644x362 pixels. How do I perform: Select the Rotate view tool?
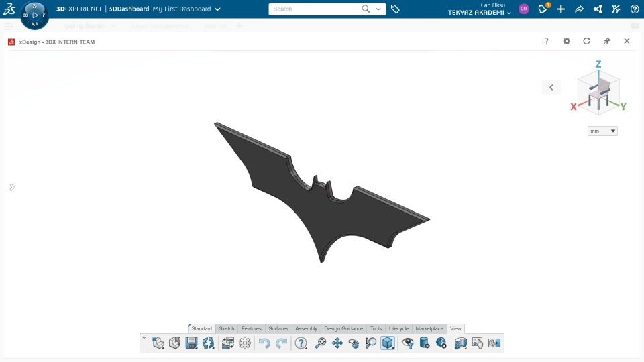[354, 343]
